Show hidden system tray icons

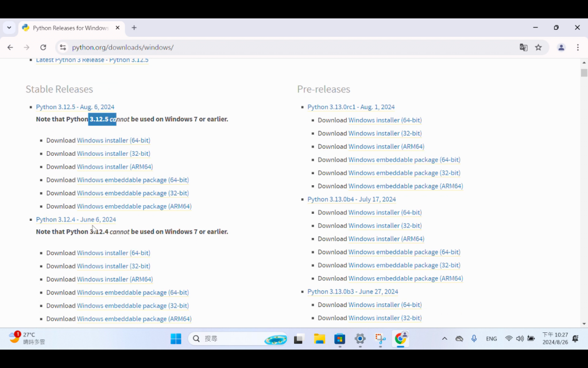444,339
